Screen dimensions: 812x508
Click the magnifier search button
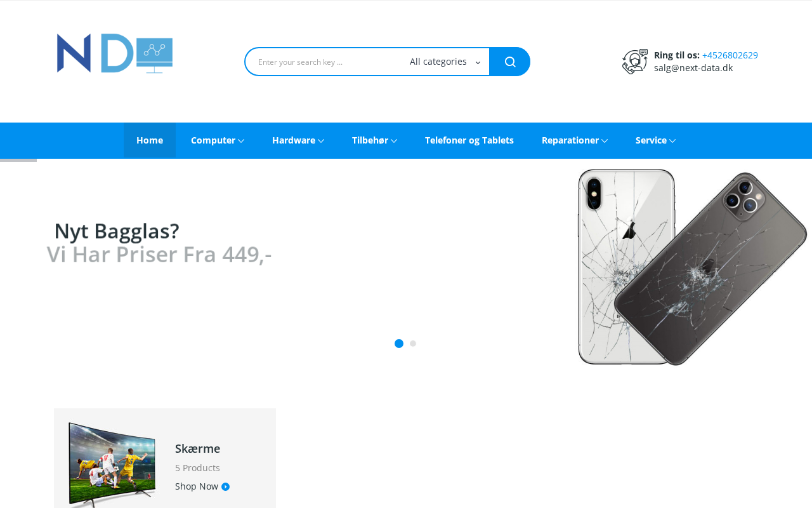510,62
